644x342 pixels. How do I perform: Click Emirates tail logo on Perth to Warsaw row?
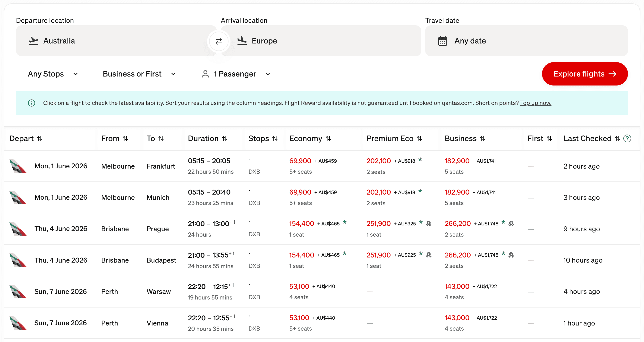(18, 292)
